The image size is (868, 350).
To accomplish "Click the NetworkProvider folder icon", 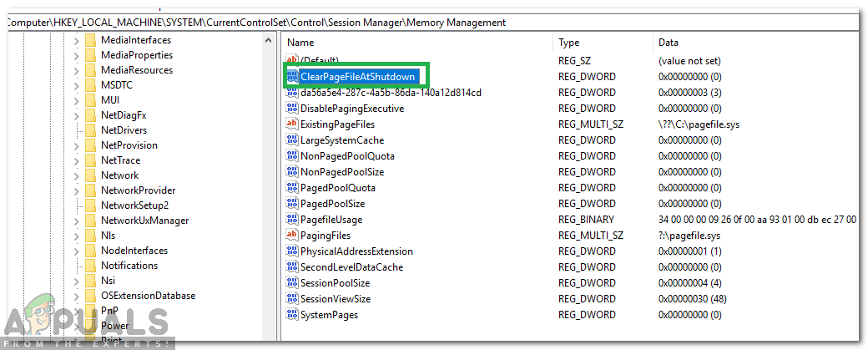I will coord(91,190).
